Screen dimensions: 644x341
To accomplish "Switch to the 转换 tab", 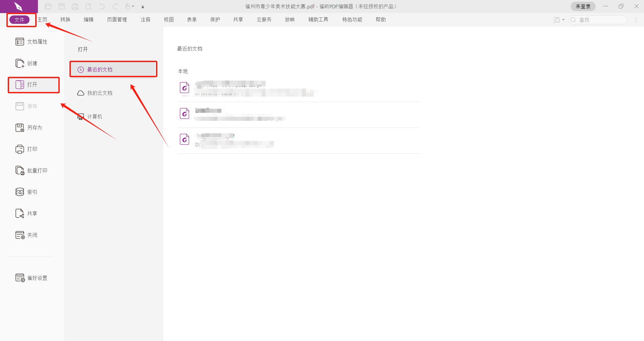I will click(x=65, y=20).
